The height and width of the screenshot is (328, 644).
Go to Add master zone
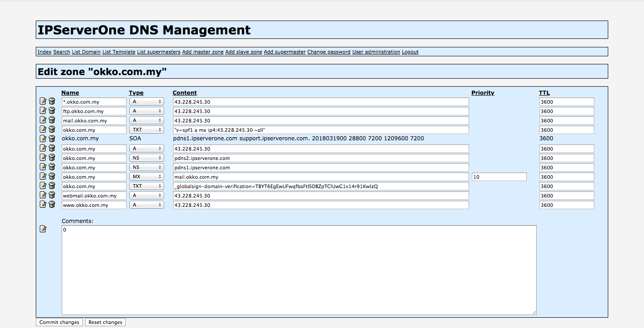pyautogui.click(x=203, y=52)
